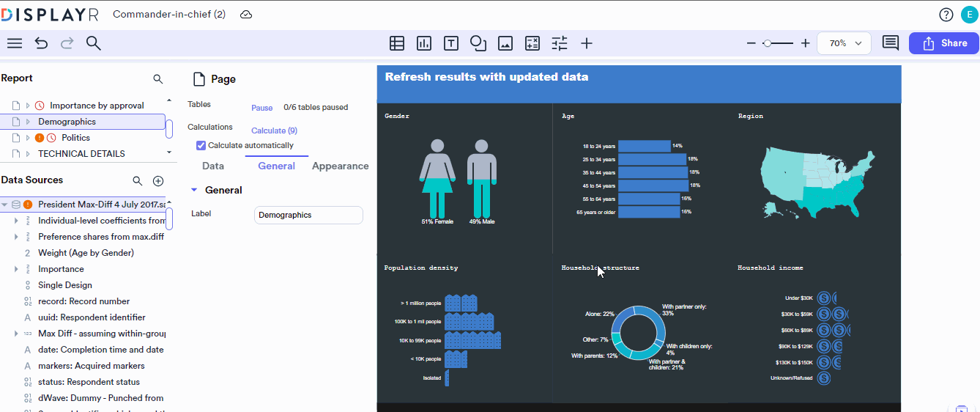This screenshot has width=980, height=412.
Task: Open the comments panel icon
Action: [x=890, y=43]
